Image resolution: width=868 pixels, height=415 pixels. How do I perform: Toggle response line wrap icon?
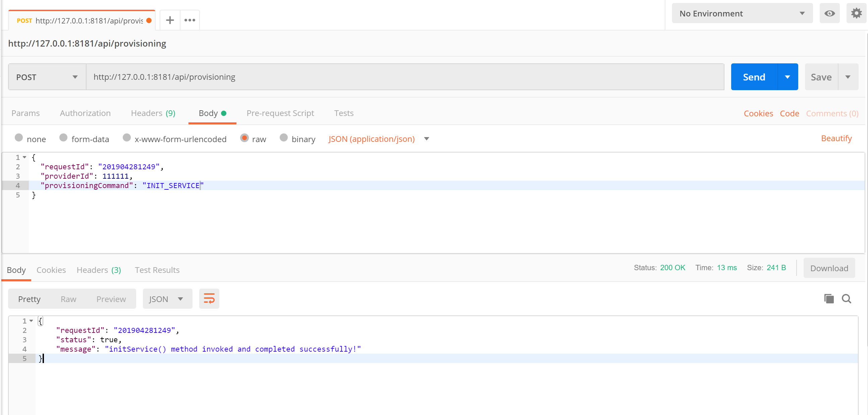[x=209, y=298]
